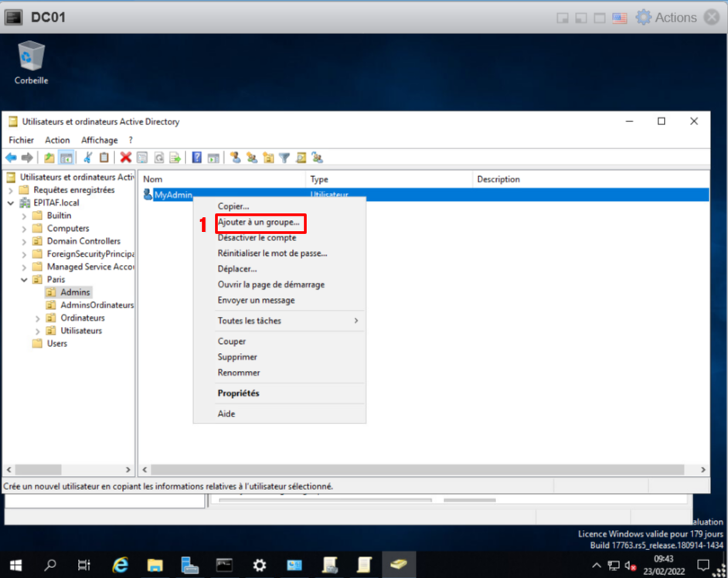Viewport: 728px width, 578px height.
Task: Click the up one level folder icon
Action: pos(49,158)
